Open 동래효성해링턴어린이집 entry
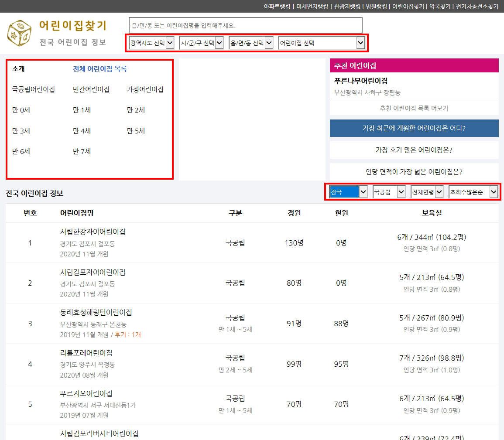 pyautogui.click(x=96, y=312)
